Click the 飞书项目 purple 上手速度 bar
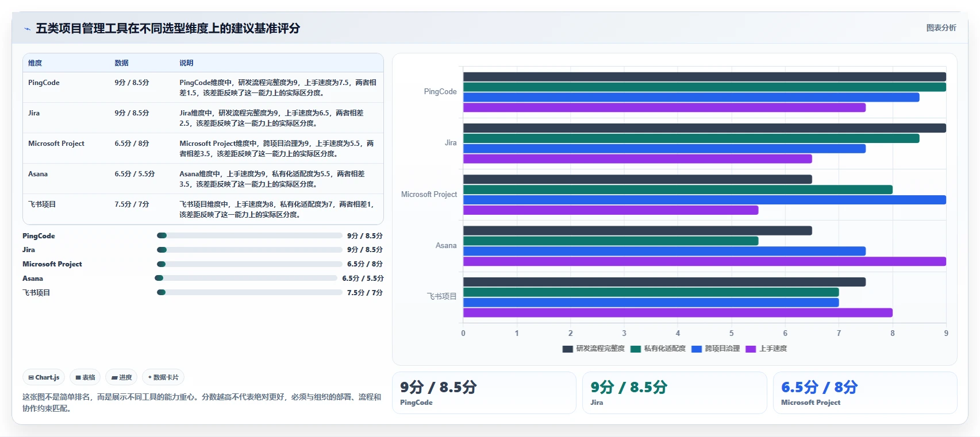This screenshot has width=980, height=437. [x=678, y=312]
